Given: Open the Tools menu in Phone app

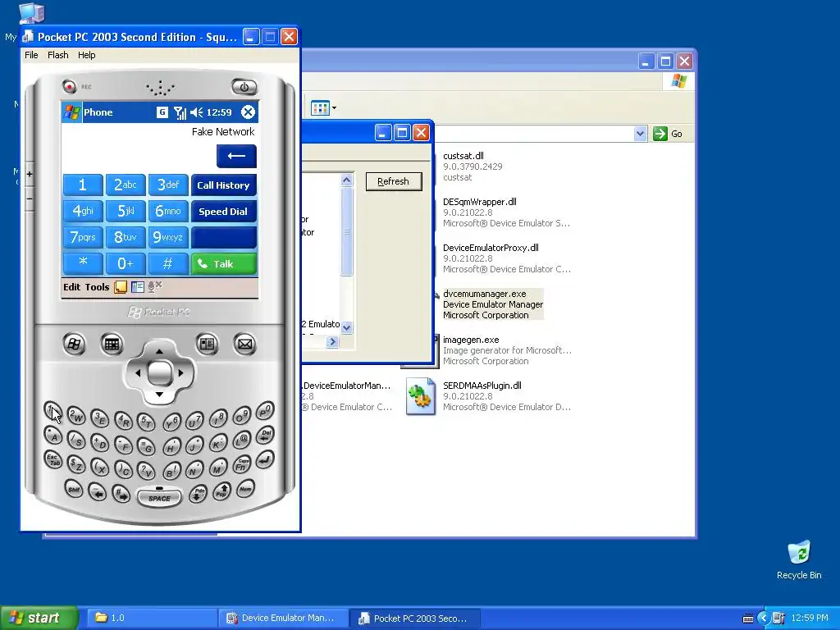Looking at the screenshot, I should point(97,287).
